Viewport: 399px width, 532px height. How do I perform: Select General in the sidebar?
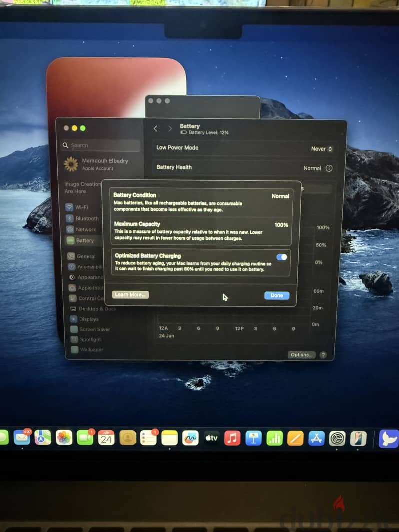pyautogui.click(x=82, y=256)
